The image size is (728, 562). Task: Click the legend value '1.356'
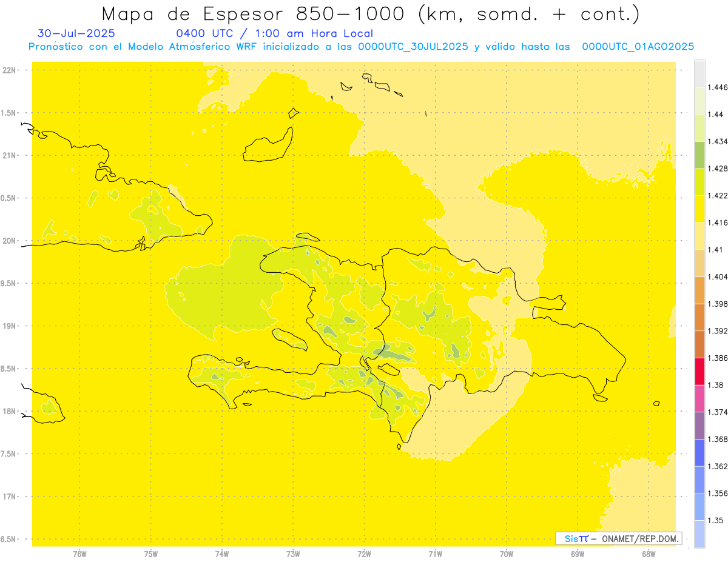click(718, 493)
